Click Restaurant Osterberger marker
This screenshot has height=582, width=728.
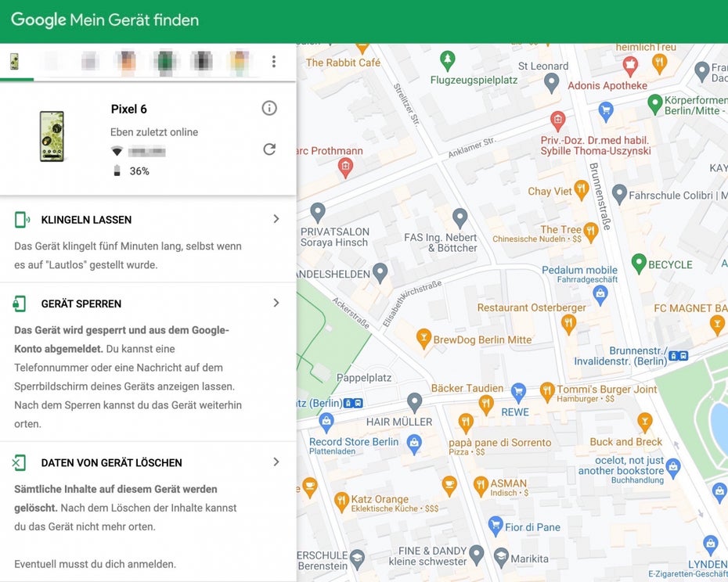(x=568, y=324)
